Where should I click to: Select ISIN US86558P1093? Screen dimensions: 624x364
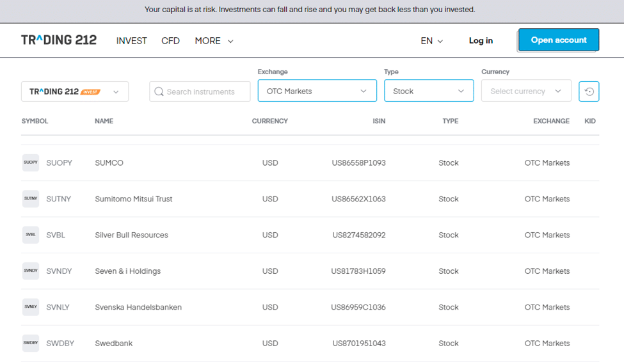click(358, 162)
